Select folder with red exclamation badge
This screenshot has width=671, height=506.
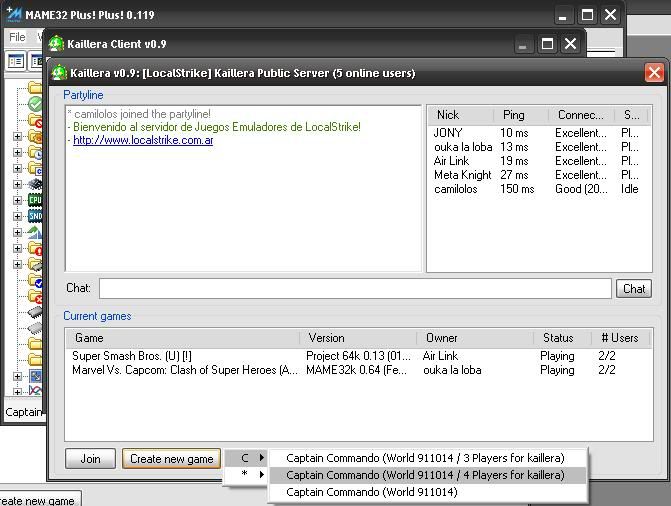[36, 248]
